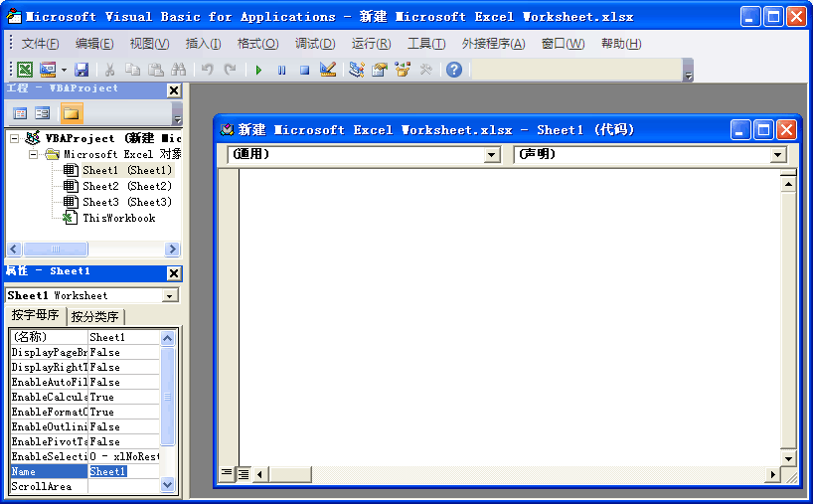Select Sheet3 (Sheet3) in project tree
Screen dimensions: 813x504
coord(126,202)
